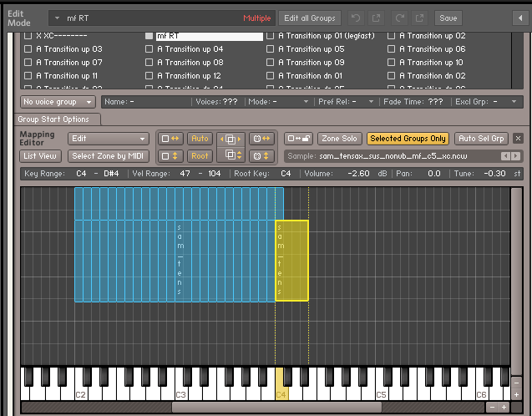
Task: Open the mf RT group selector dropdown
Action: [x=57, y=18]
